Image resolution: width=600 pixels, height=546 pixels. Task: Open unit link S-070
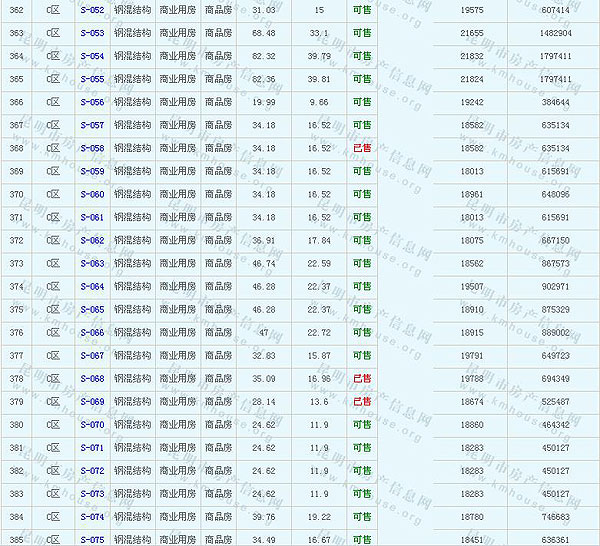pos(92,425)
